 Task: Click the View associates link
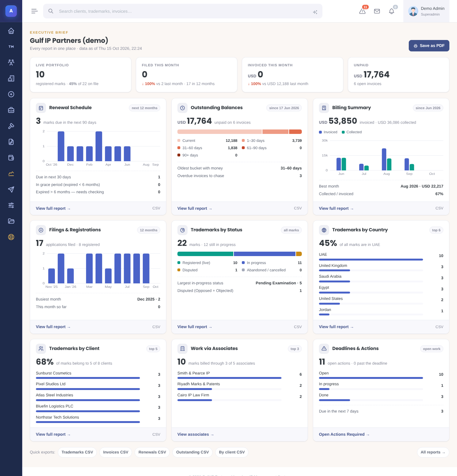point(195,434)
